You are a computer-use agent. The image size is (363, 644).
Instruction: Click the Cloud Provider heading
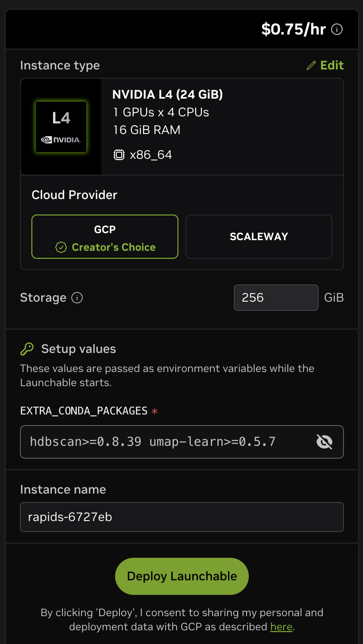click(x=74, y=195)
